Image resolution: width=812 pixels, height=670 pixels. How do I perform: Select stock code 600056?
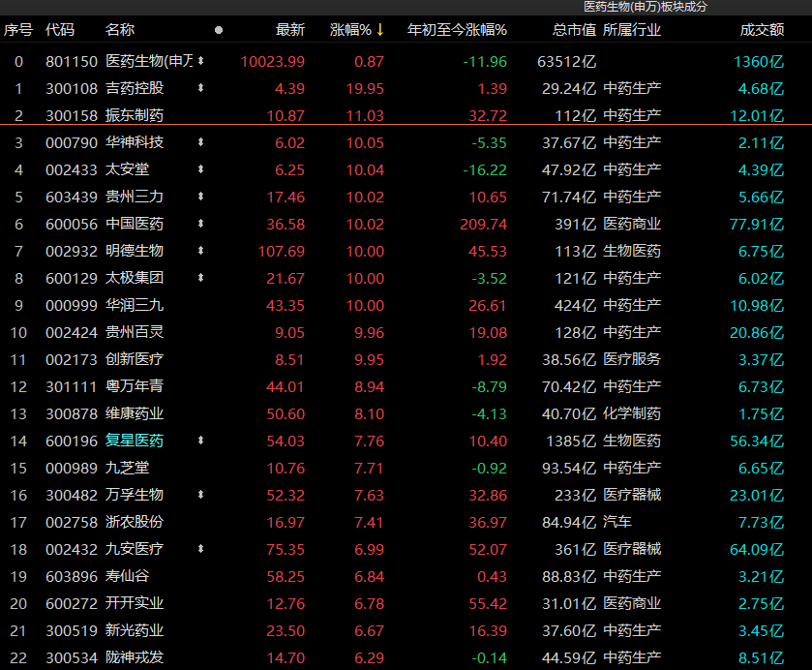[x=72, y=225]
